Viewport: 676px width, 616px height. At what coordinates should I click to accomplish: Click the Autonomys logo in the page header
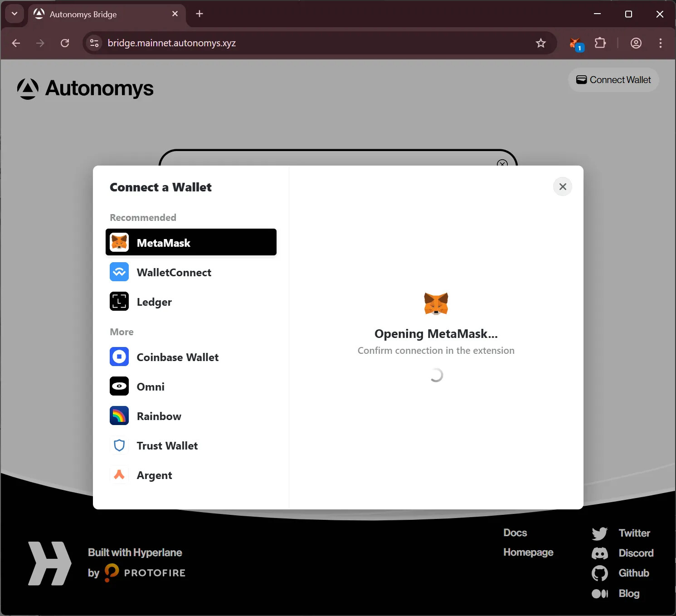85,88
